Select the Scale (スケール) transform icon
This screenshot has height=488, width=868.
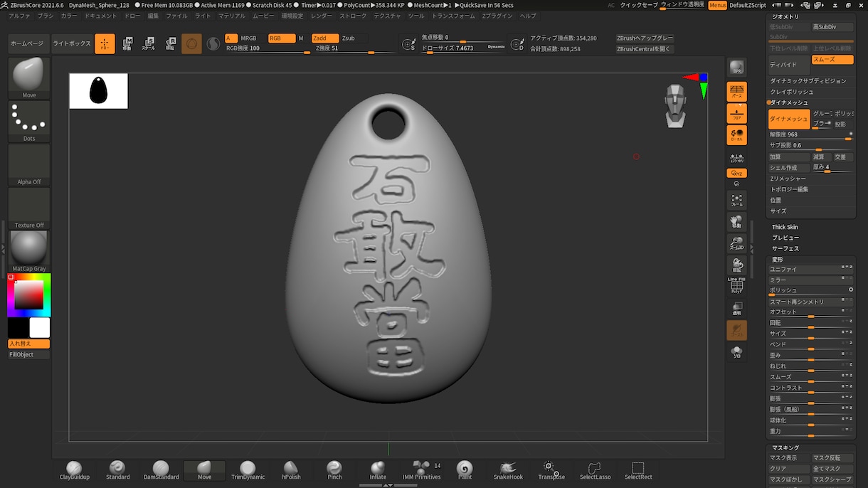click(x=148, y=44)
